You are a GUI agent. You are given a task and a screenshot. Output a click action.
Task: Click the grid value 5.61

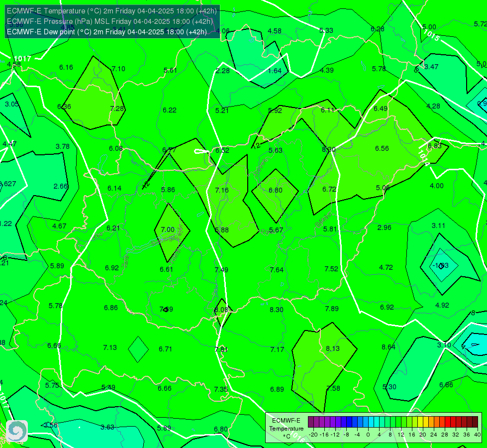(x=170, y=70)
